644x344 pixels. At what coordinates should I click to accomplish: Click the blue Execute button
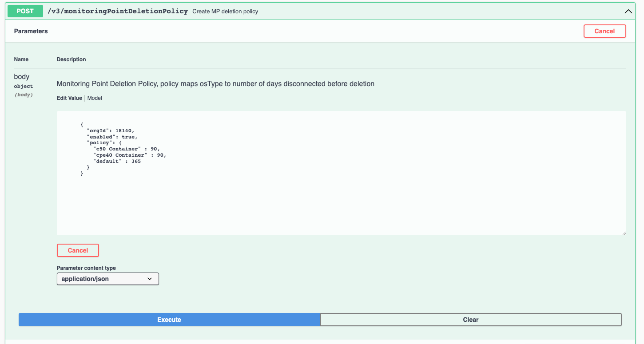click(x=169, y=320)
